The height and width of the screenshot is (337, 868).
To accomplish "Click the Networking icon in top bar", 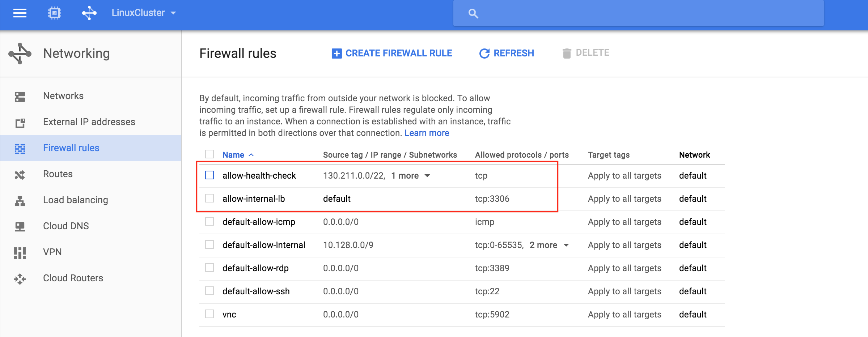I will coord(89,13).
